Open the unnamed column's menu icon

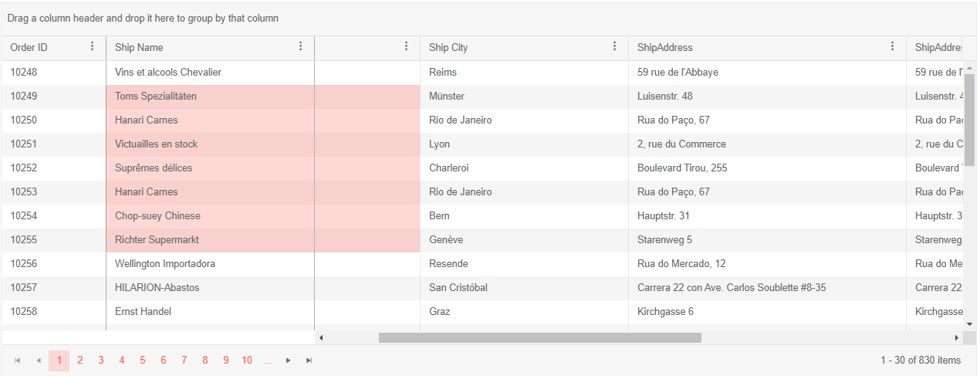click(x=407, y=47)
